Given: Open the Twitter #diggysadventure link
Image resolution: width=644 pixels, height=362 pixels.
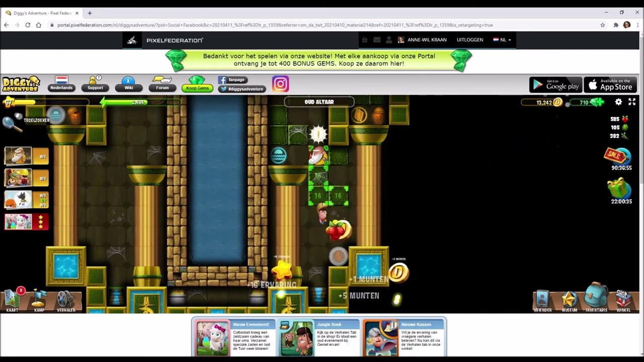Looking at the screenshot, I should (242, 88).
